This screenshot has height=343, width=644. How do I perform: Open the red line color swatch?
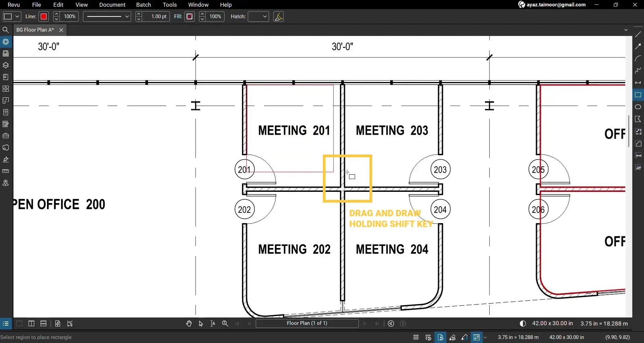[44, 16]
